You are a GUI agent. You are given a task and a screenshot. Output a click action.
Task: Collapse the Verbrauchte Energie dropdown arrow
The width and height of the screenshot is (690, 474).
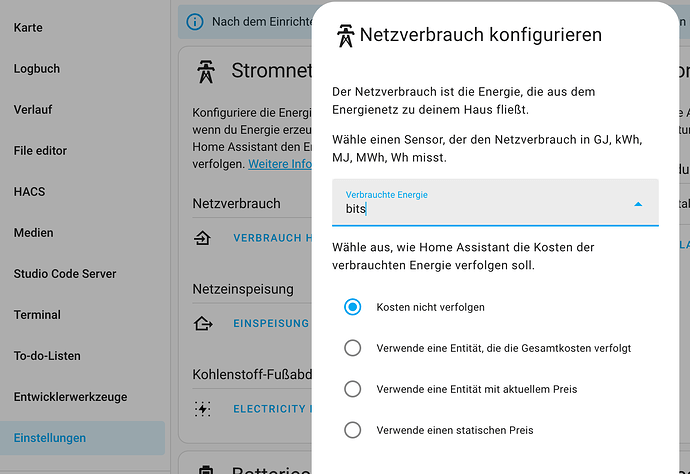(638, 204)
